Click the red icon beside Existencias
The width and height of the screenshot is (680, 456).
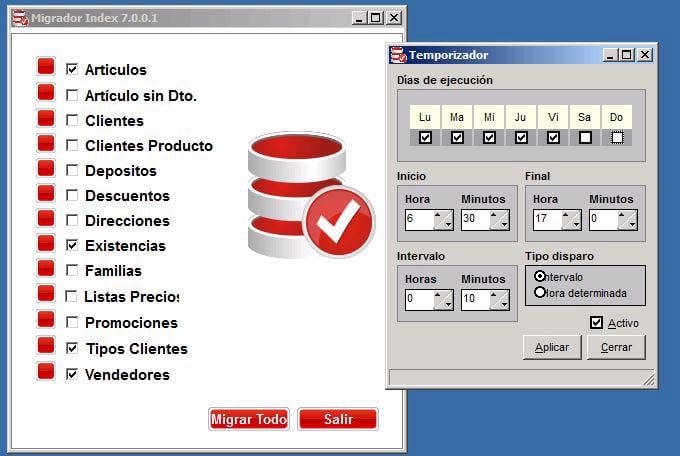pyautogui.click(x=46, y=243)
